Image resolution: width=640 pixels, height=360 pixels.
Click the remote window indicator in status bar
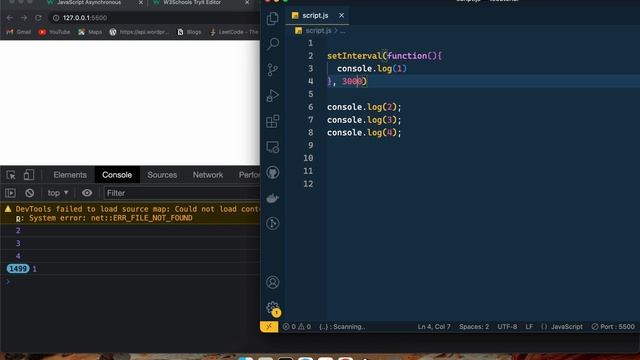click(269, 327)
